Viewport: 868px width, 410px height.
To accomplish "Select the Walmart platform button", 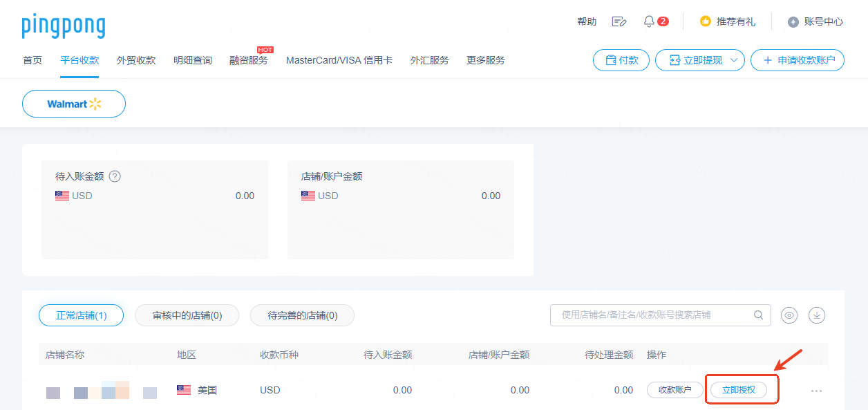I will click(74, 104).
